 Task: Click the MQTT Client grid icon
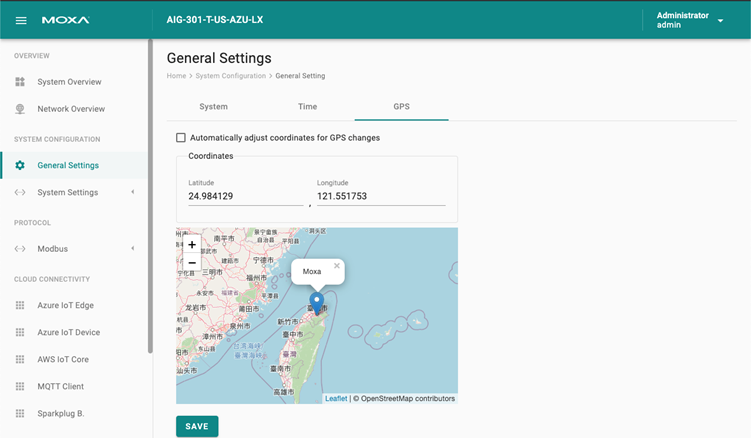click(x=20, y=386)
